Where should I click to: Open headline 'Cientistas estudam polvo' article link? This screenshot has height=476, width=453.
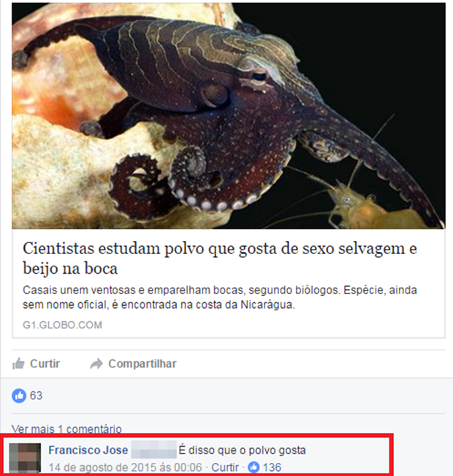coord(220,258)
